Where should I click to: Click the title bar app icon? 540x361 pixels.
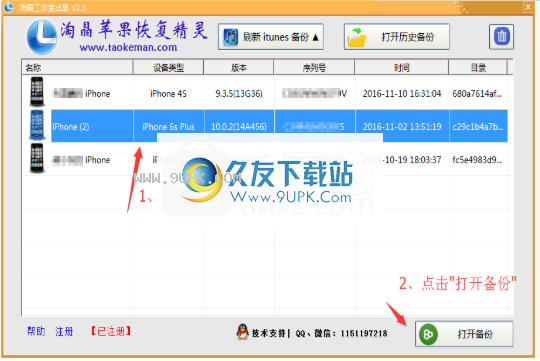click(x=9, y=7)
